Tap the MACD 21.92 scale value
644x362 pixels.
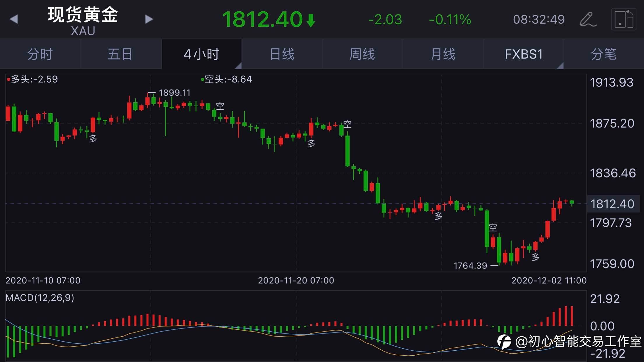coord(605,299)
